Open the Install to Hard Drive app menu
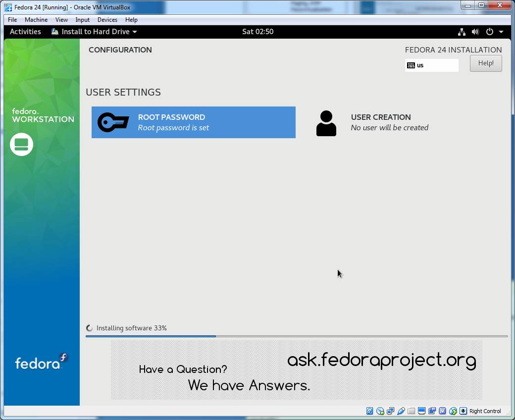 (94, 32)
